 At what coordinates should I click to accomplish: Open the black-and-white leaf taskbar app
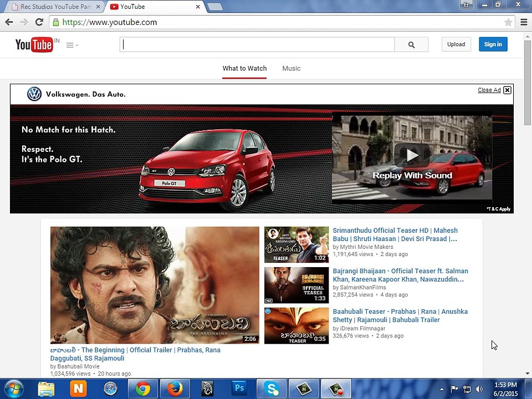207,389
